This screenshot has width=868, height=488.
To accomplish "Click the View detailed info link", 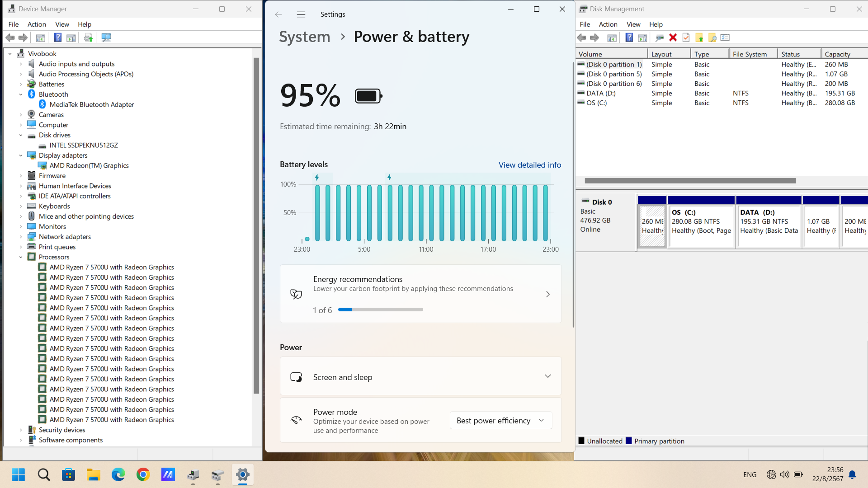I will (530, 165).
